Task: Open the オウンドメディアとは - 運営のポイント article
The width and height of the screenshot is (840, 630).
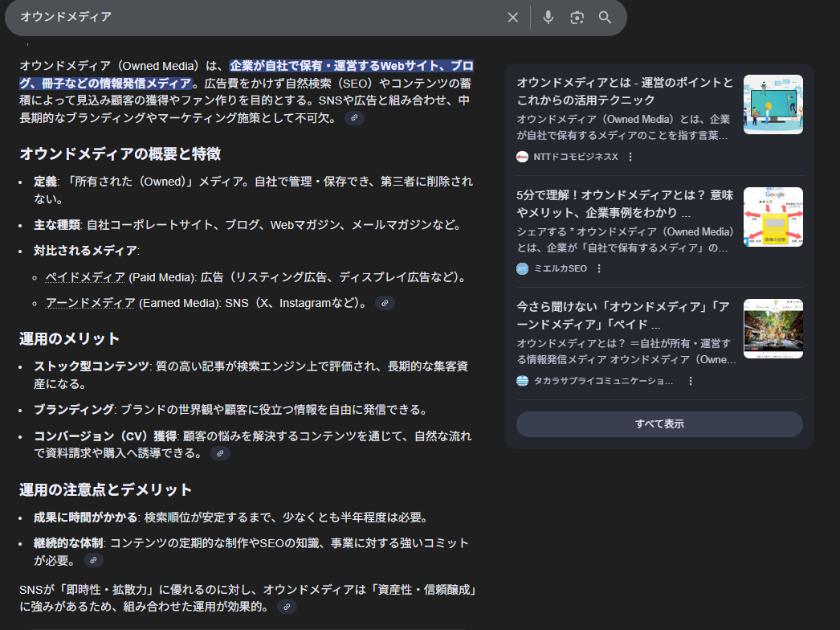Action: point(625,91)
